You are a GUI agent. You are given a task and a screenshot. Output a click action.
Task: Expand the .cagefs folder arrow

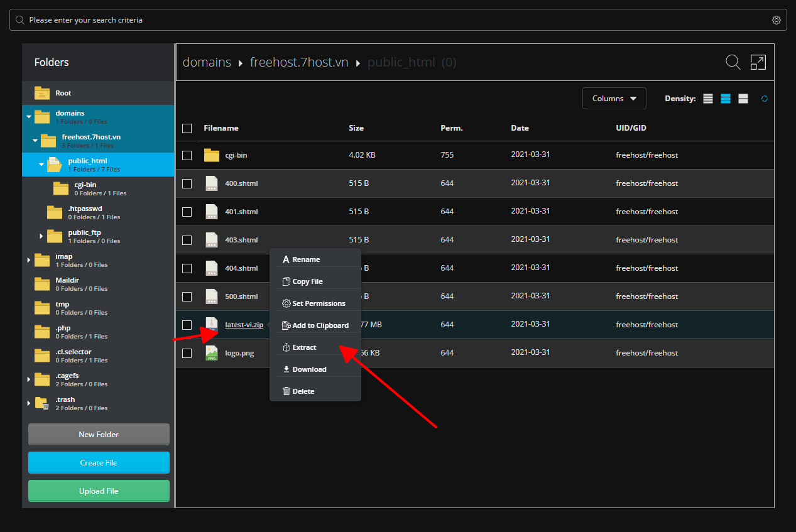[x=28, y=379]
